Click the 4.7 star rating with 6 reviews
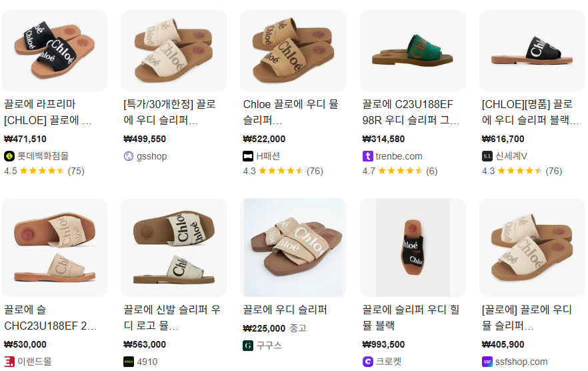Viewport: 588px width, 371px height. click(399, 171)
